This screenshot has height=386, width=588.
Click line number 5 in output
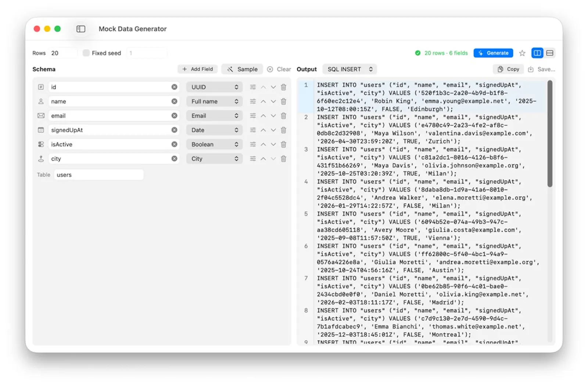tap(306, 214)
